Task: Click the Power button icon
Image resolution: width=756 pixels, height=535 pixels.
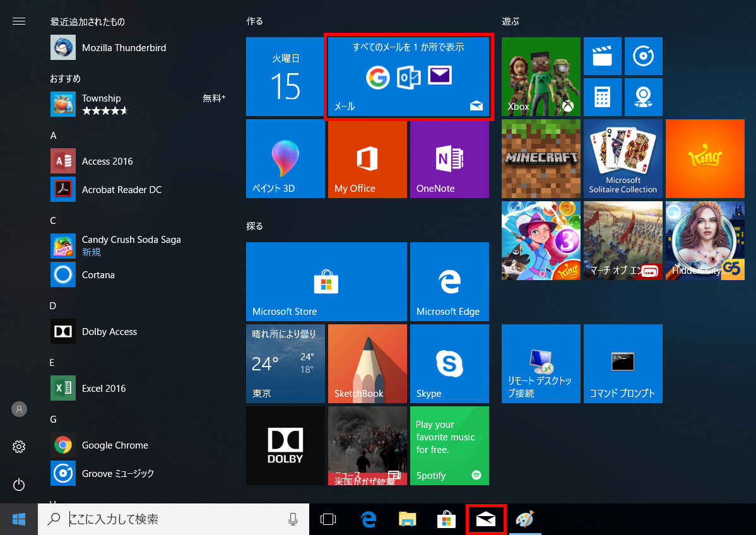Action: [x=19, y=485]
